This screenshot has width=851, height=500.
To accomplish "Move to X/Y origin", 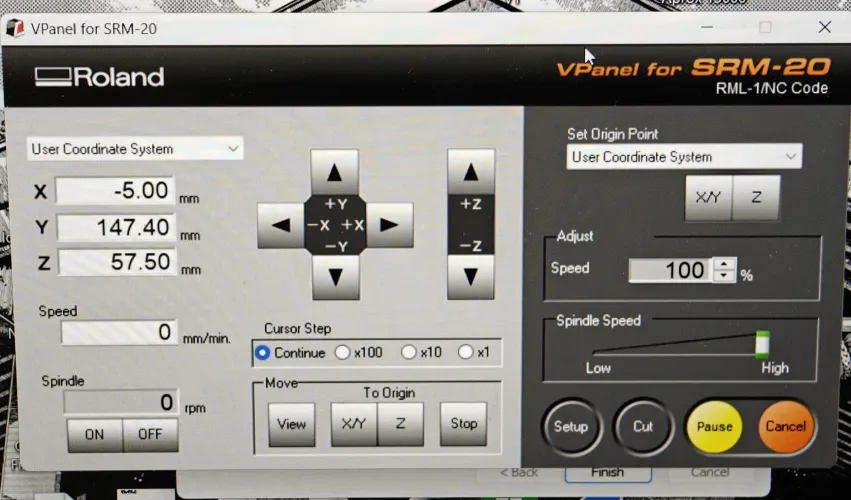I will pos(354,423).
